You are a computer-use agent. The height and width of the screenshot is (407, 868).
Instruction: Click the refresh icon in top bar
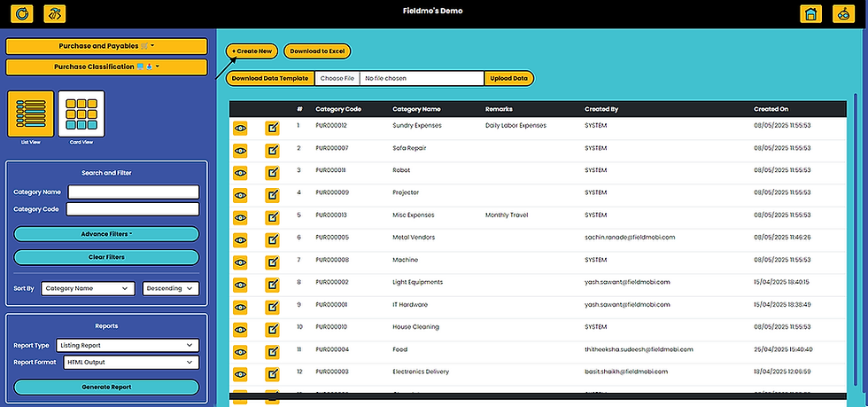click(21, 14)
